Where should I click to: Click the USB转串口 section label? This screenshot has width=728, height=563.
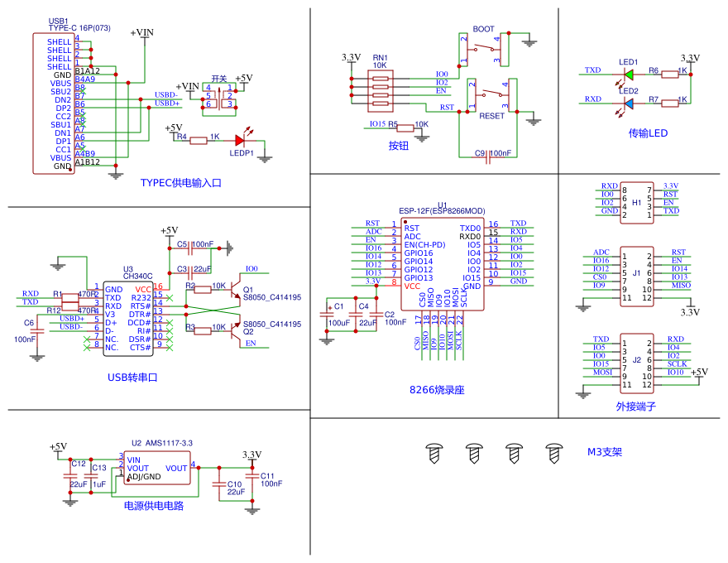[x=132, y=378]
